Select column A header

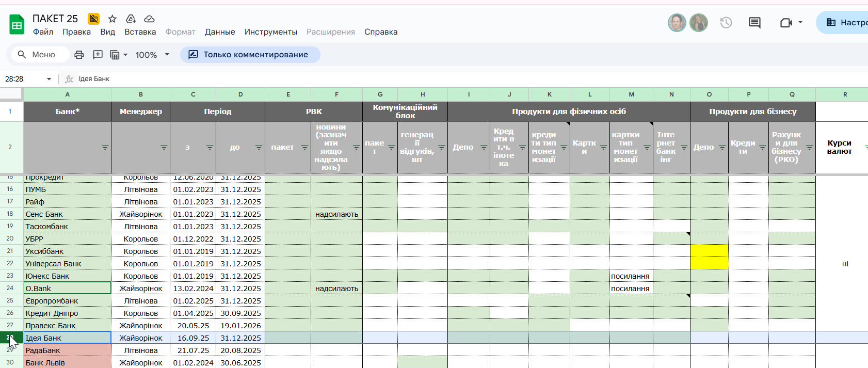point(67,94)
